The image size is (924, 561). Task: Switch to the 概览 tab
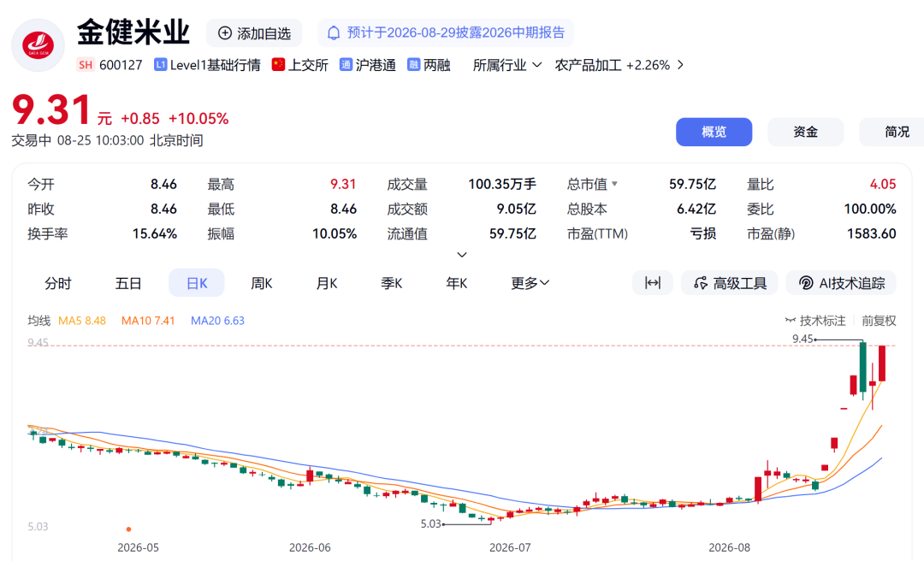[714, 132]
